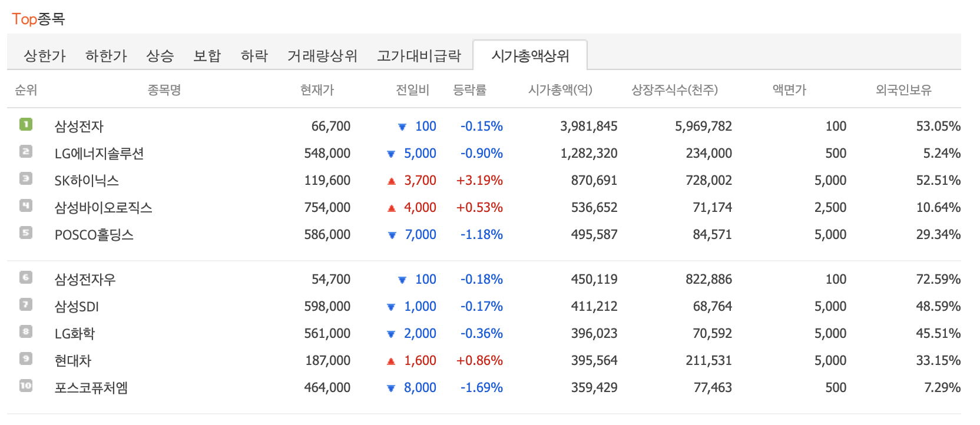Click the 상장주식수(천주) column header

pos(674,90)
